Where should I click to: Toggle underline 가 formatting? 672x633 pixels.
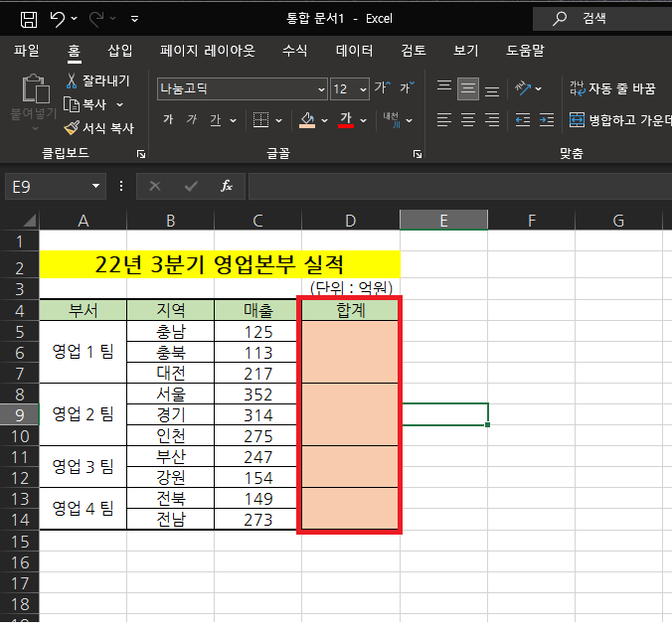tap(216, 120)
